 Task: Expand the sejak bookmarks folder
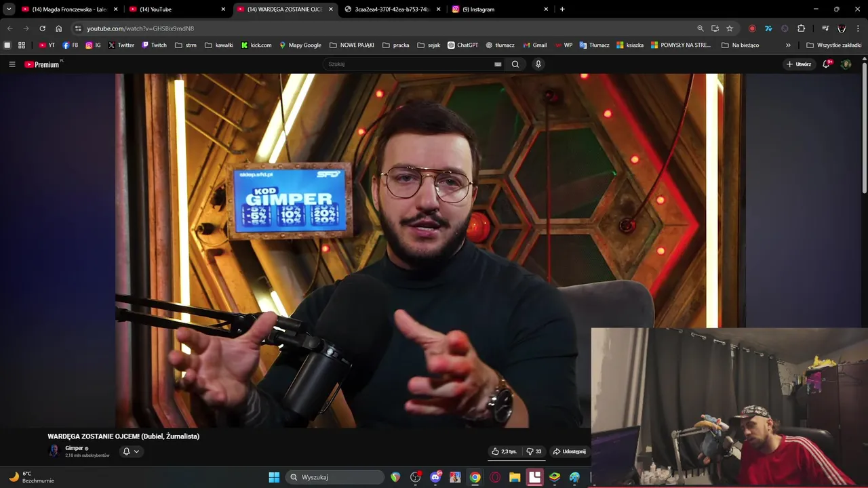point(429,45)
